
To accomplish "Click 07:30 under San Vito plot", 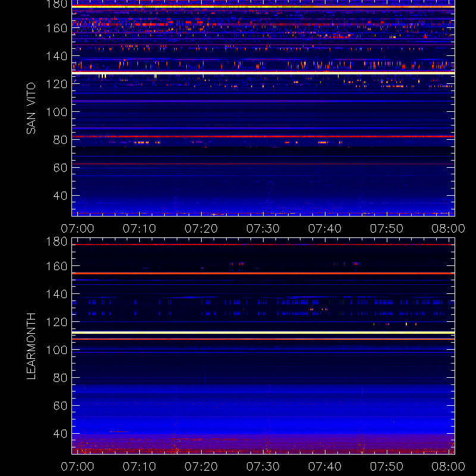I will 263,228.
